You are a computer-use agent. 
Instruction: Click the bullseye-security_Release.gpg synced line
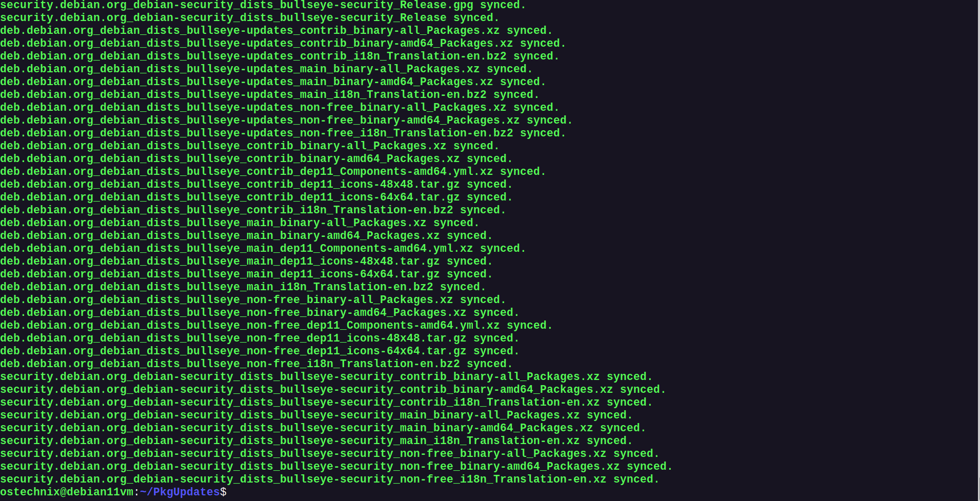coord(263,5)
